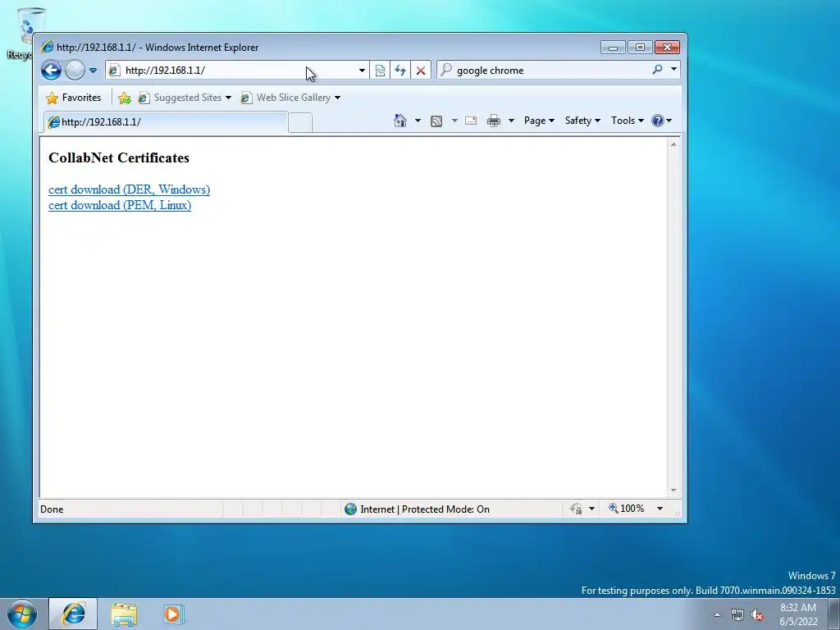Image resolution: width=840 pixels, height=630 pixels.
Task: Open Suggested Sites in favorites bar
Action: (184, 98)
